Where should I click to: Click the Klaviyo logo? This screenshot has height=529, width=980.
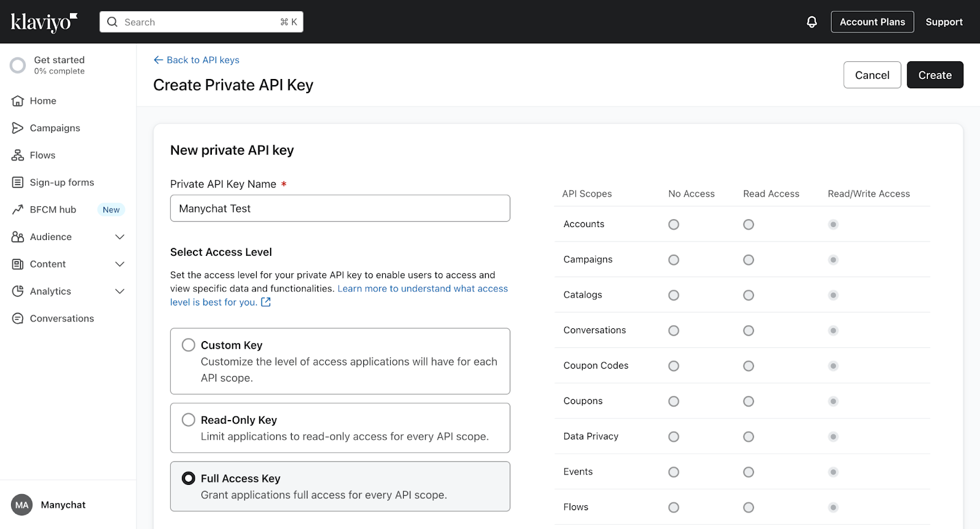tap(44, 22)
